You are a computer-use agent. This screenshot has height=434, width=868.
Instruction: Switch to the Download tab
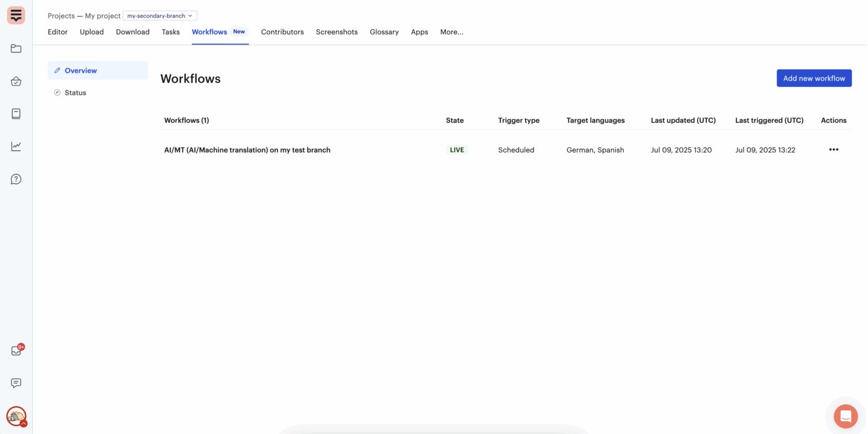133,32
